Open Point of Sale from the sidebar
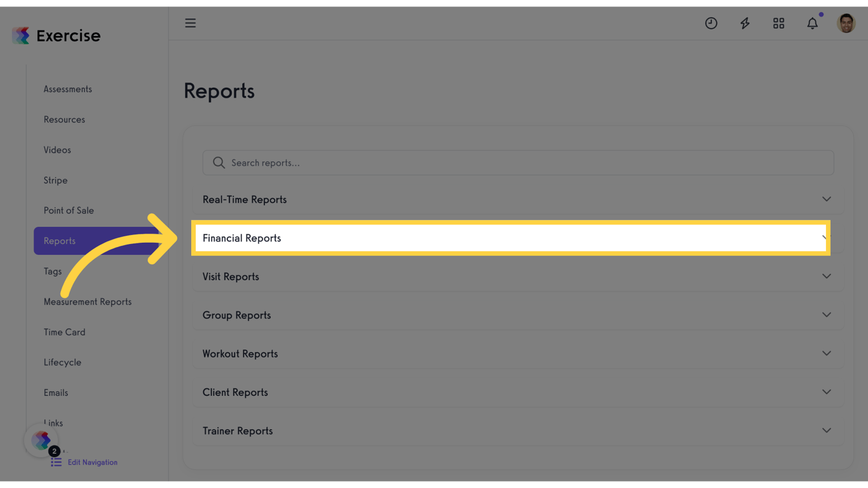Viewport: 868px width, 488px height. point(69,210)
